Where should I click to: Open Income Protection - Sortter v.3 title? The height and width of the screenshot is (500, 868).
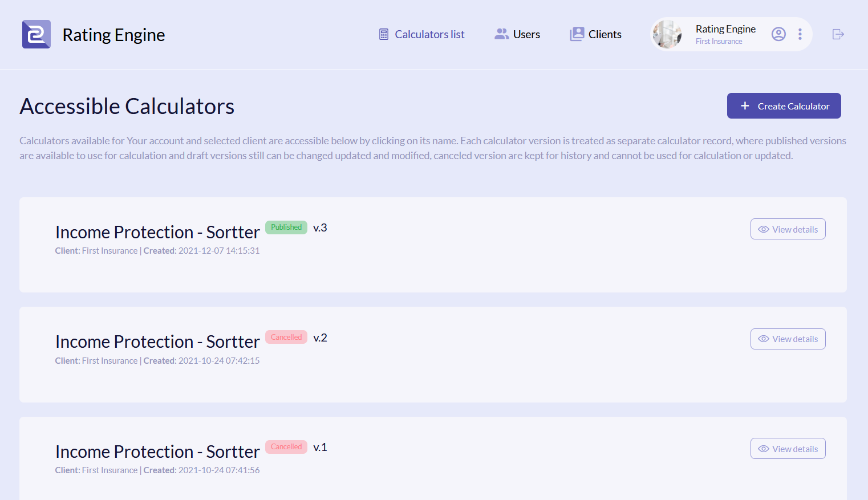[x=157, y=232]
